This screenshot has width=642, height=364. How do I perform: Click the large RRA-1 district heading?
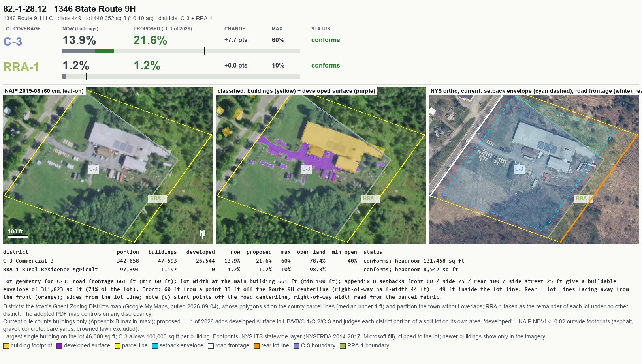click(21, 67)
